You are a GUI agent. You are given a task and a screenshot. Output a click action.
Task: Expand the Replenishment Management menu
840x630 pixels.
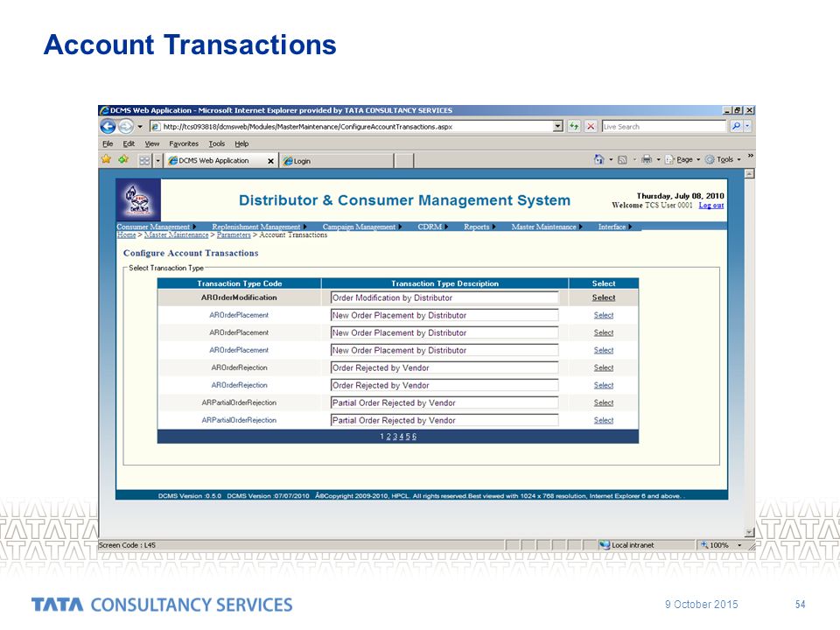[x=259, y=227]
